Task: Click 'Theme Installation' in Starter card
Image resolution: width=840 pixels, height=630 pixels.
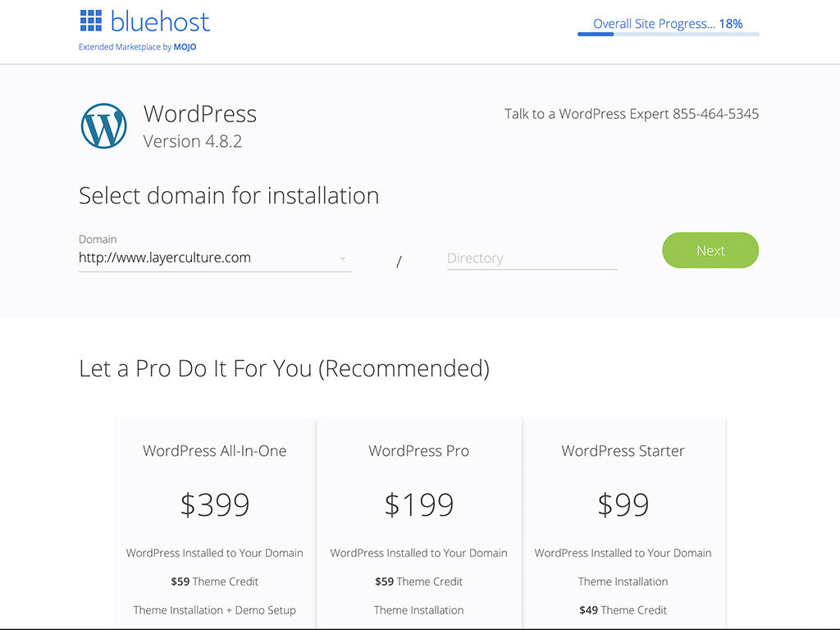Action: point(623,582)
